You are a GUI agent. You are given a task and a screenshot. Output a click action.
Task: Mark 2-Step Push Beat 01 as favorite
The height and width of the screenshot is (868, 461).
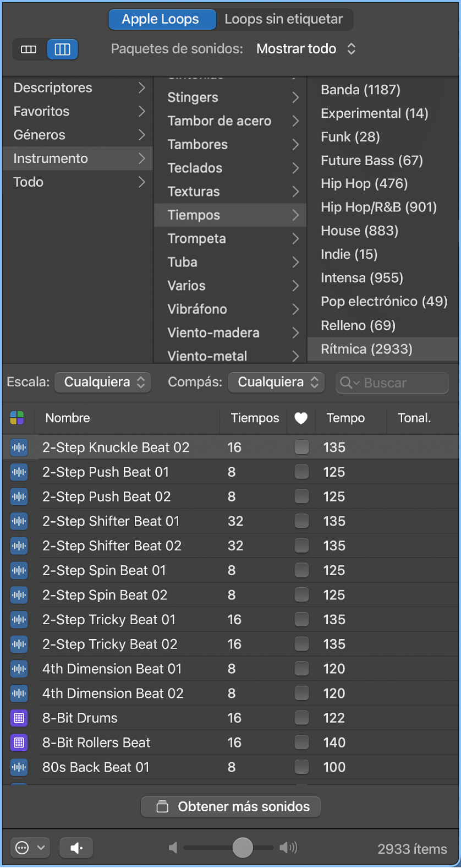click(301, 472)
